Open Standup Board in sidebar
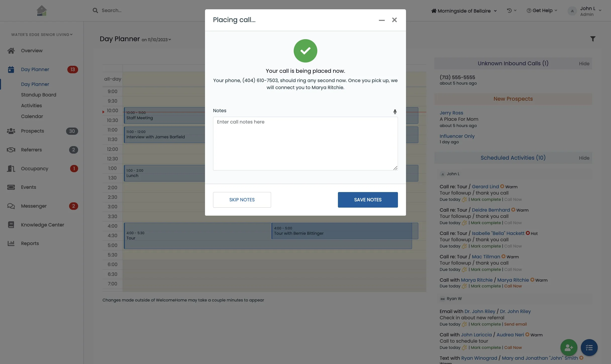 click(x=38, y=95)
